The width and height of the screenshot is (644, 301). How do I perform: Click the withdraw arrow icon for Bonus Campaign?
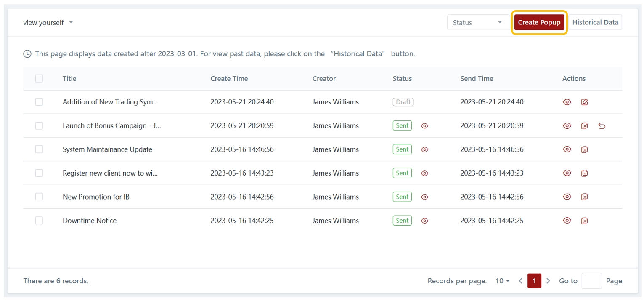pyautogui.click(x=602, y=126)
